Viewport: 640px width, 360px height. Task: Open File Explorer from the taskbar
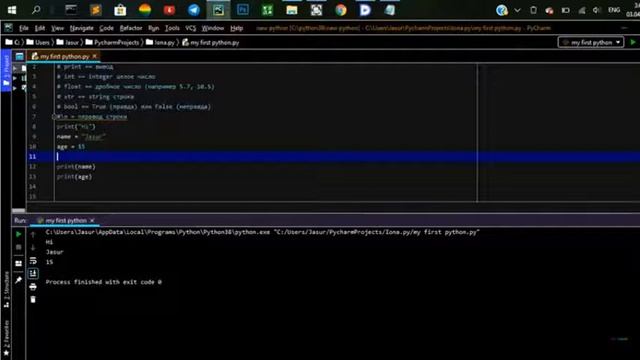pyautogui.click(x=291, y=10)
